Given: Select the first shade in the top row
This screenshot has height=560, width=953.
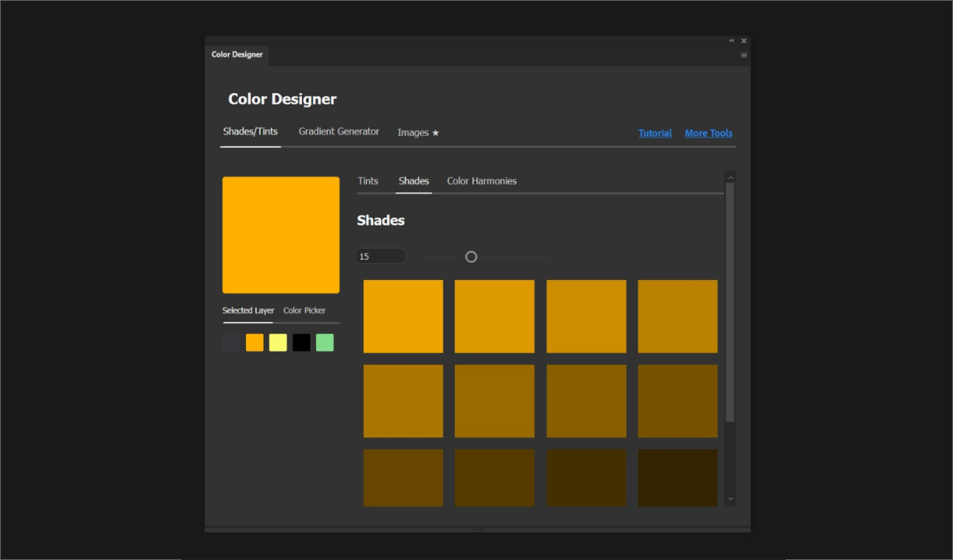Looking at the screenshot, I should click(403, 316).
